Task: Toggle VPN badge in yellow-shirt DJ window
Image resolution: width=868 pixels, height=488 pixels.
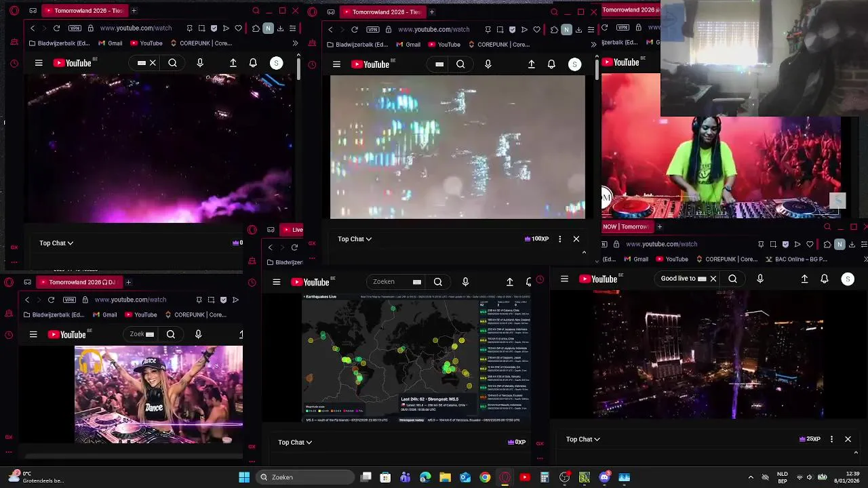Action: click(x=621, y=28)
